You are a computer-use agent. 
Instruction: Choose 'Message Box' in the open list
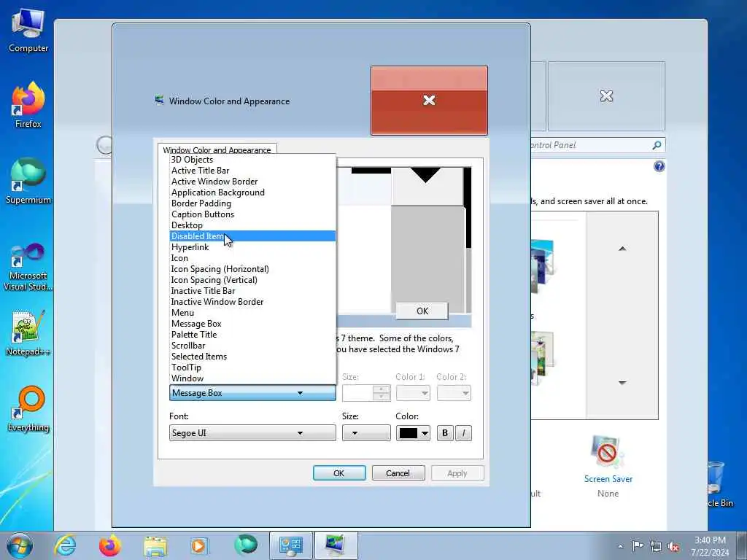click(x=252, y=324)
